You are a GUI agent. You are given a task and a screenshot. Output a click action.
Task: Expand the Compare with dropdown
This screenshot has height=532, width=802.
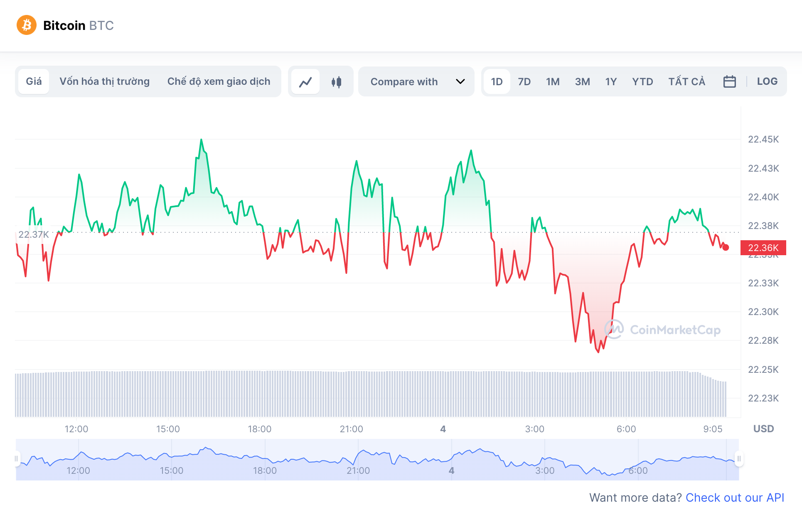[416, 81]
